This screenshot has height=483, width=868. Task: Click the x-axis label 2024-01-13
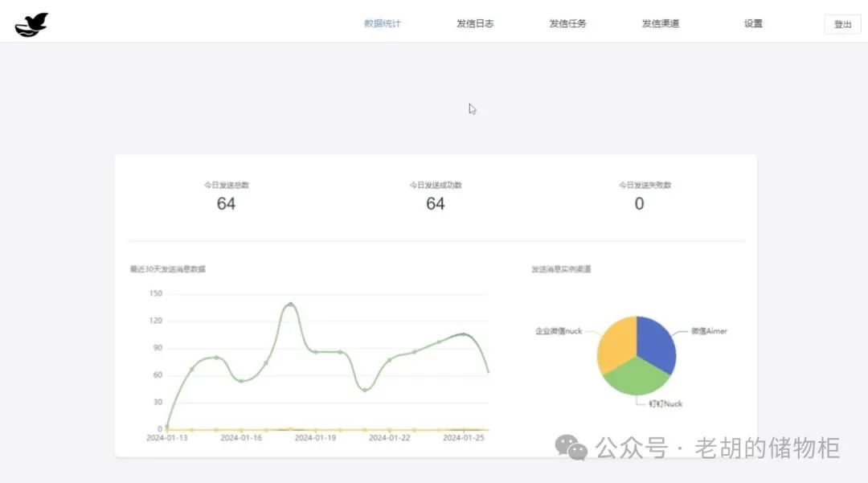click(x=166, y=438)
